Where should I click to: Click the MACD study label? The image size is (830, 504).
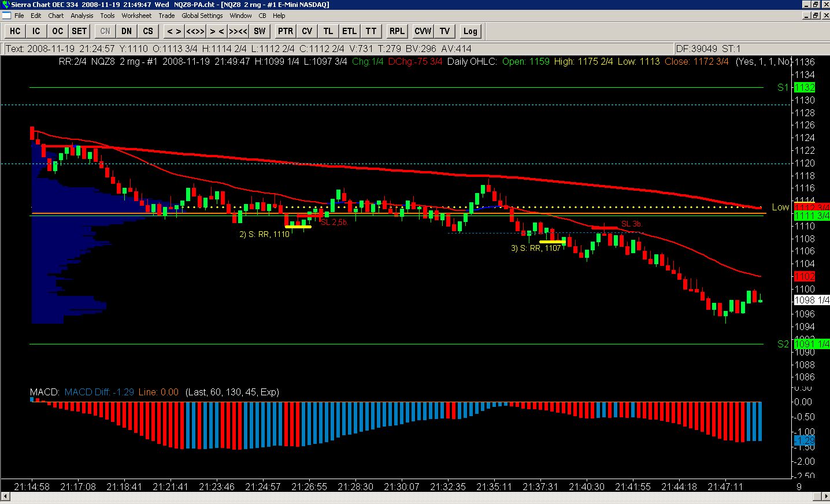[45, 392]
